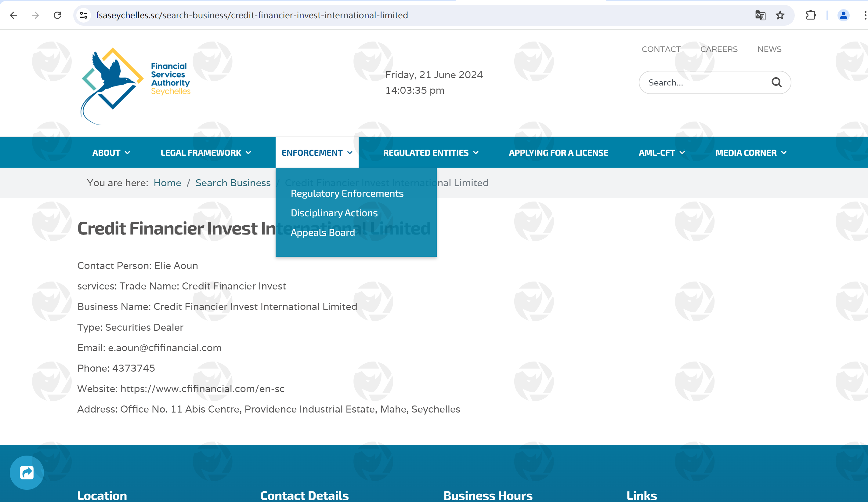Open Applying For A License page

coord(558,153)
